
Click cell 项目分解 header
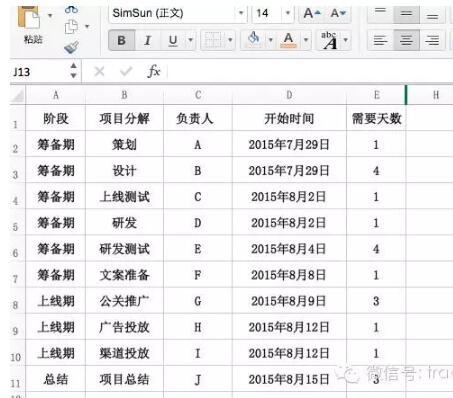[x=124, y=118]
